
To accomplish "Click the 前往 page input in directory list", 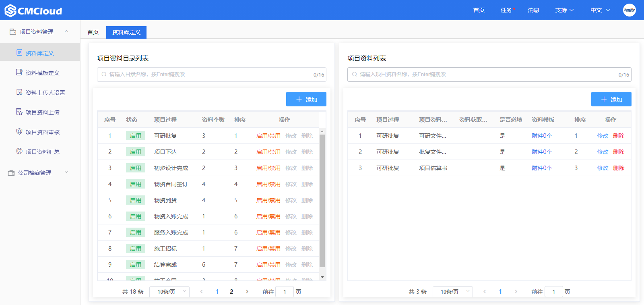I will pyautogui.click(x=285, y=292).
